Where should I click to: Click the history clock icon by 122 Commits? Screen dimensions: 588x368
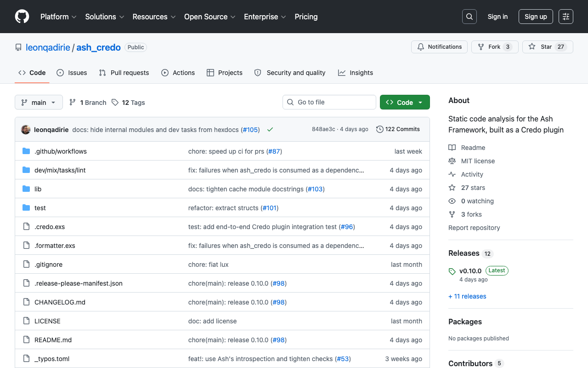click(380, 129)
